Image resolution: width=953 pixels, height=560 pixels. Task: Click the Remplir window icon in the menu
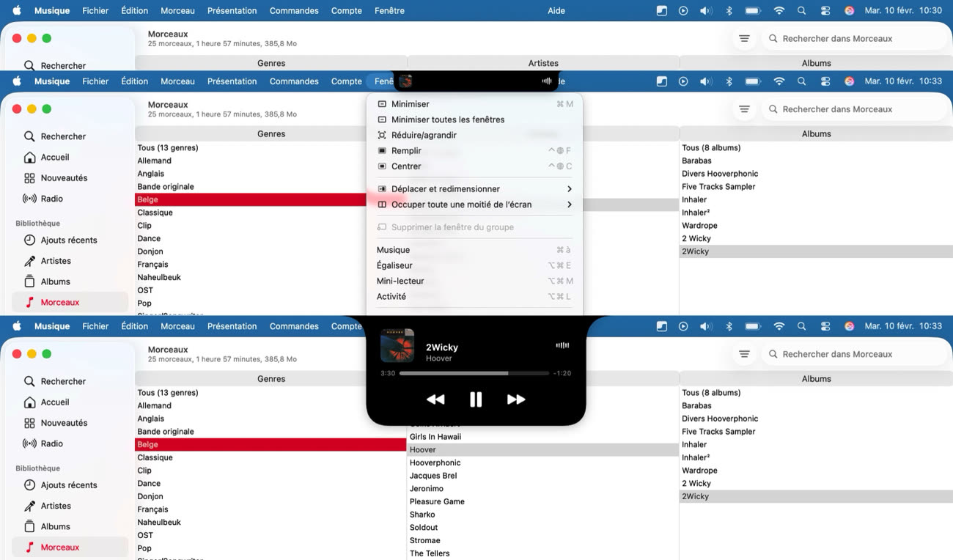[381, 151]
